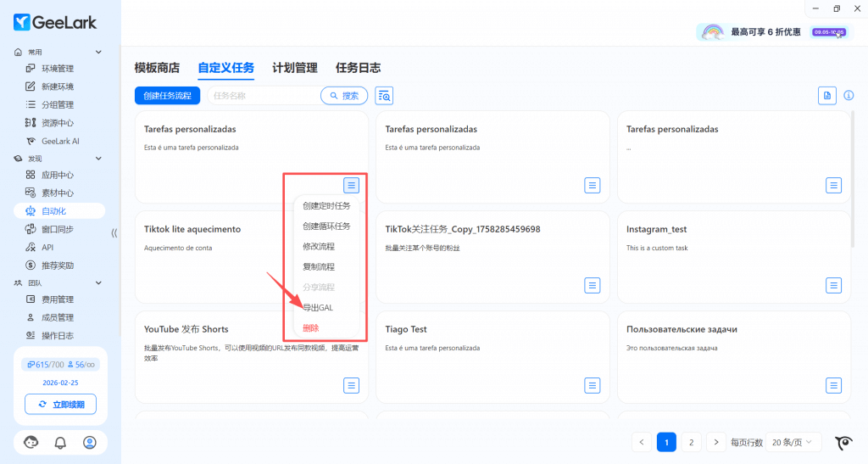The height and width of the screenshot is (464, 868).
Task: Click the info circle icon
Action: click(849, 96)
